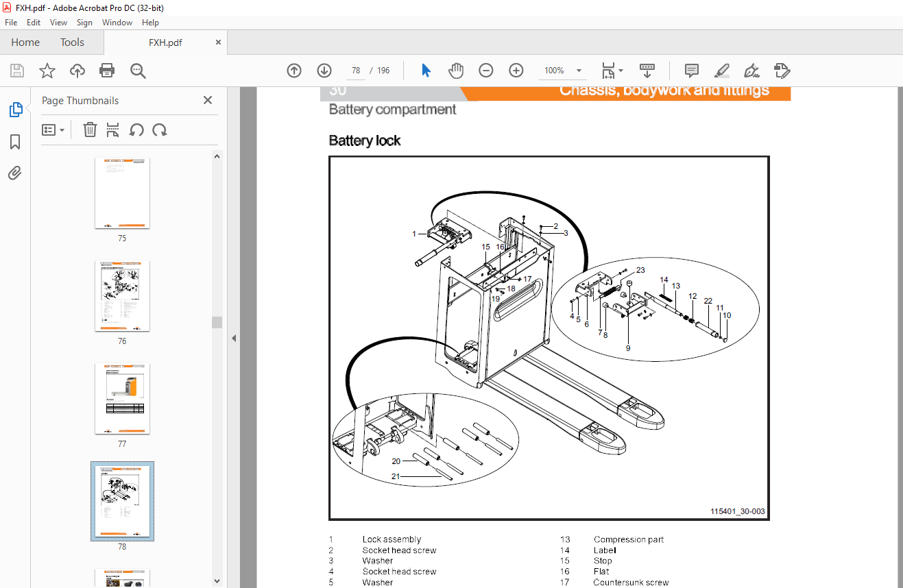Select page 76 thumbnail
Viewport: 903px width, 588px height.
pyautogui.click(x=122, y=296)
